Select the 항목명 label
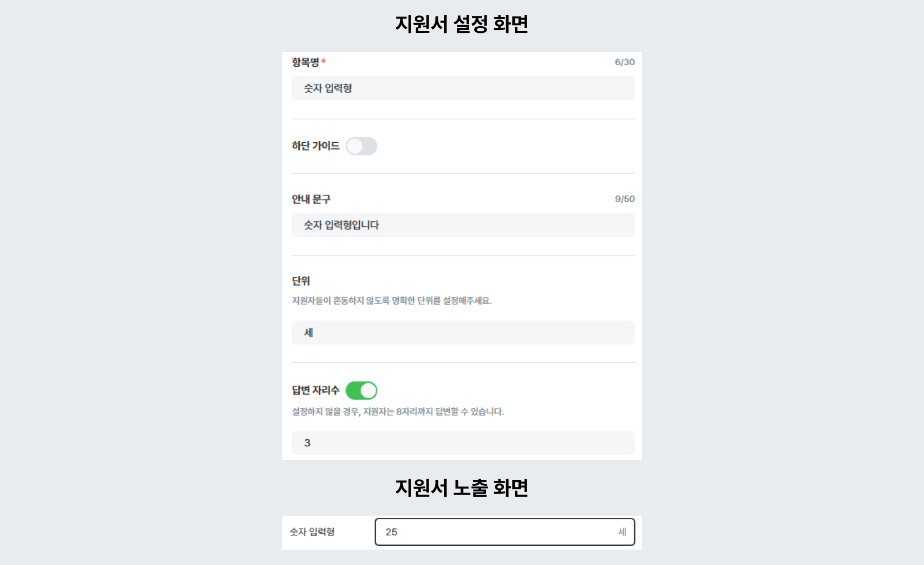This screenshot has width=924, height=565. tap(306, 62)
